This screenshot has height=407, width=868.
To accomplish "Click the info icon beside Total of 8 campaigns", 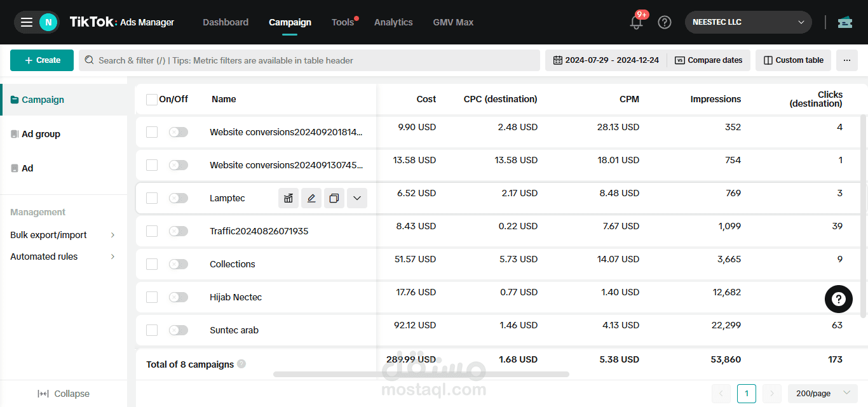I will tap(241, 364).
